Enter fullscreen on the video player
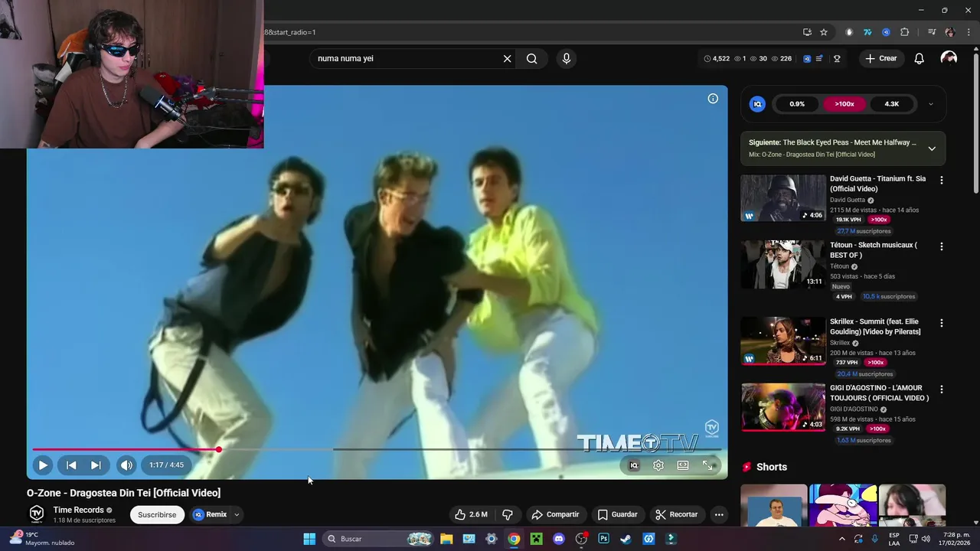Viewport: 980px width, 551px height. click(707, 465)
